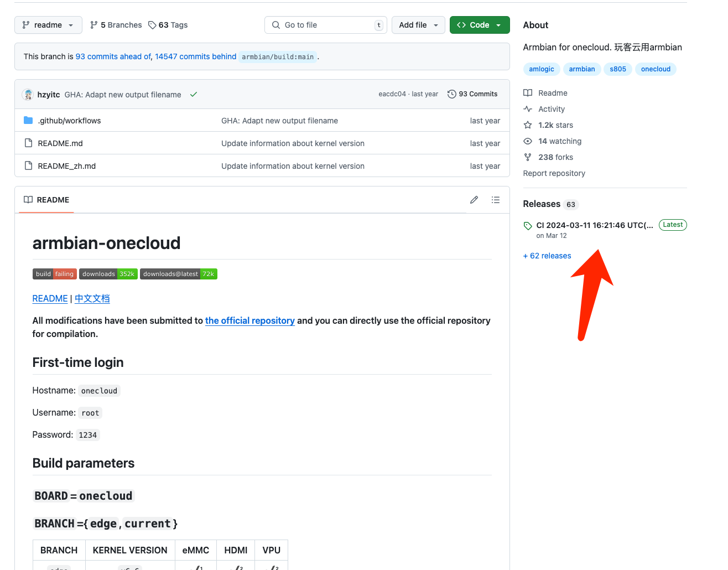Open hzyitc user avatar
This screenshot has width=728, height=570.
coord(28,95)
